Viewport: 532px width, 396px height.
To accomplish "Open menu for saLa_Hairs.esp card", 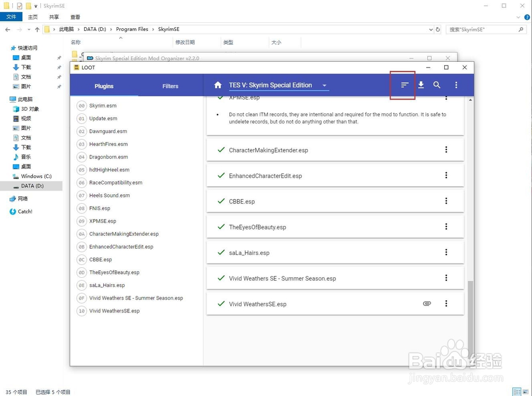I will coord(446,252).
